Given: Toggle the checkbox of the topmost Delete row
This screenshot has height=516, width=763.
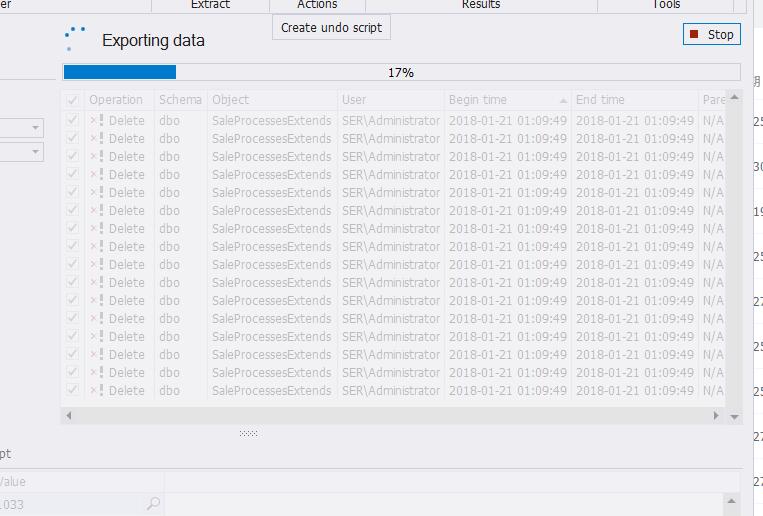Looking at the screenshot, I should (73, 120).
